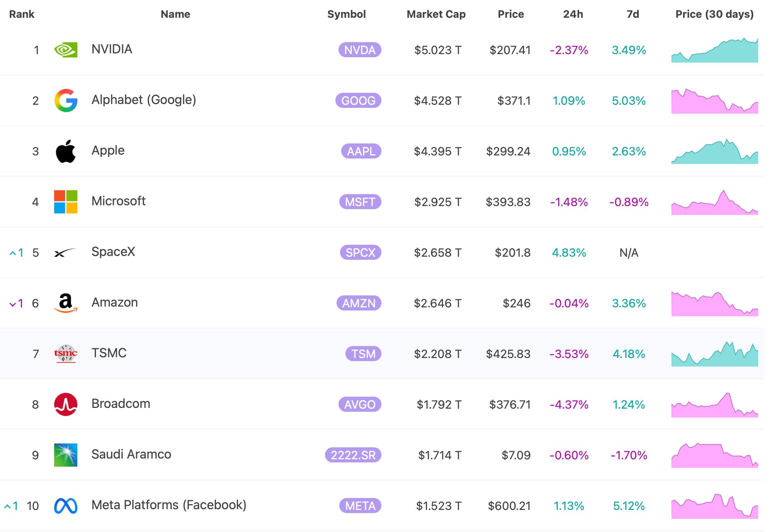The image size is (776, 532).
Task: Click Apple 24h change 0.95%
Action: tap(569, 151)
